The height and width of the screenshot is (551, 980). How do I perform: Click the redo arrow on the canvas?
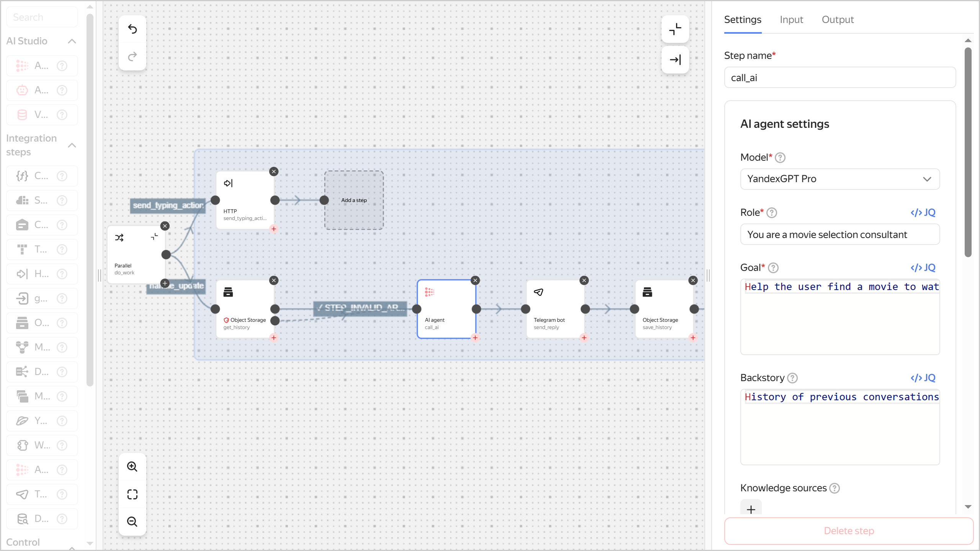click(x=132, y=57)
